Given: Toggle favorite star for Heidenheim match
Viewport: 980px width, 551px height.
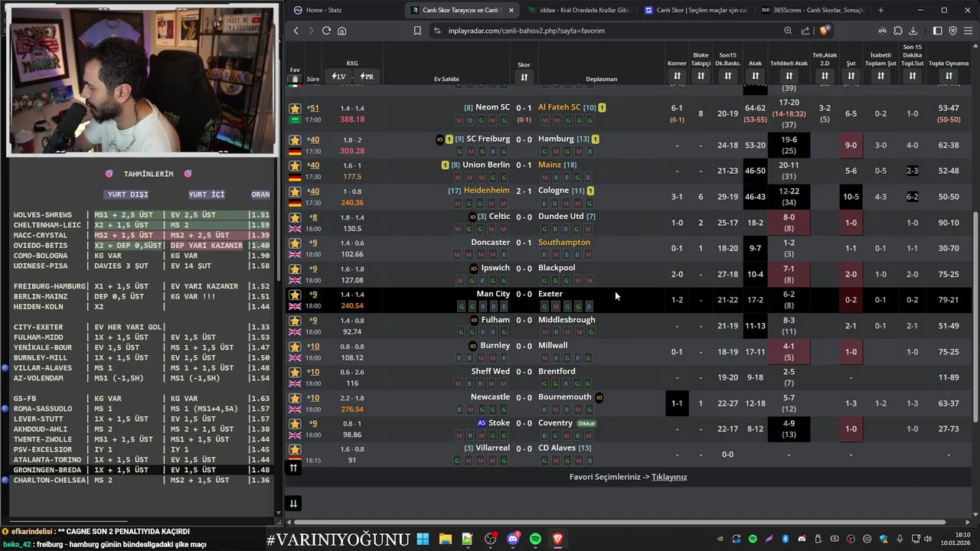Looking at the screenshot, I should [x=295, y=192].
